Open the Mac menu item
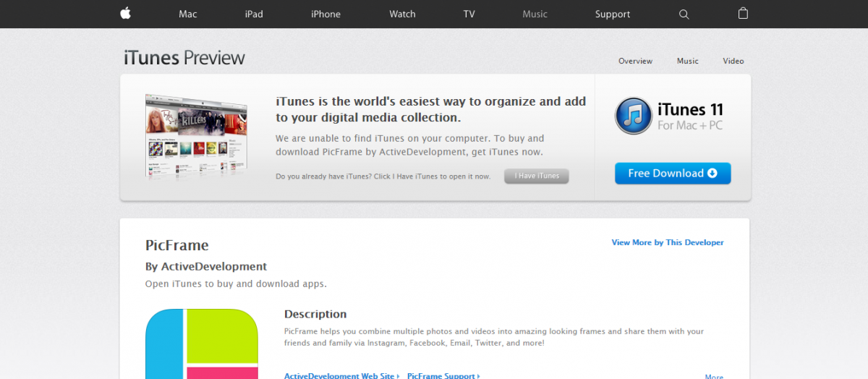The image size is (868, 379). 188,14
